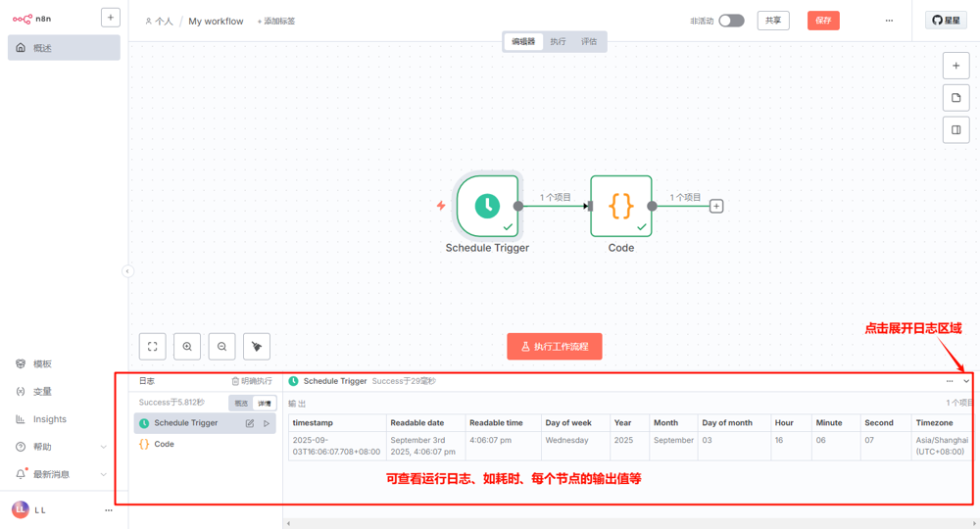
Task: Zoom in on the workflow canvas
Action: pyautogui.click(x=187, y=346)
